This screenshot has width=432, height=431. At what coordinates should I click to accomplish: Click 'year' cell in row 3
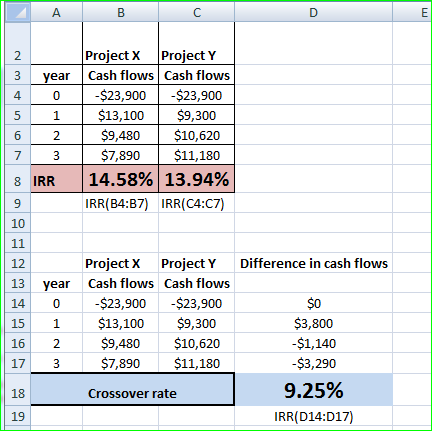[56, 75]
